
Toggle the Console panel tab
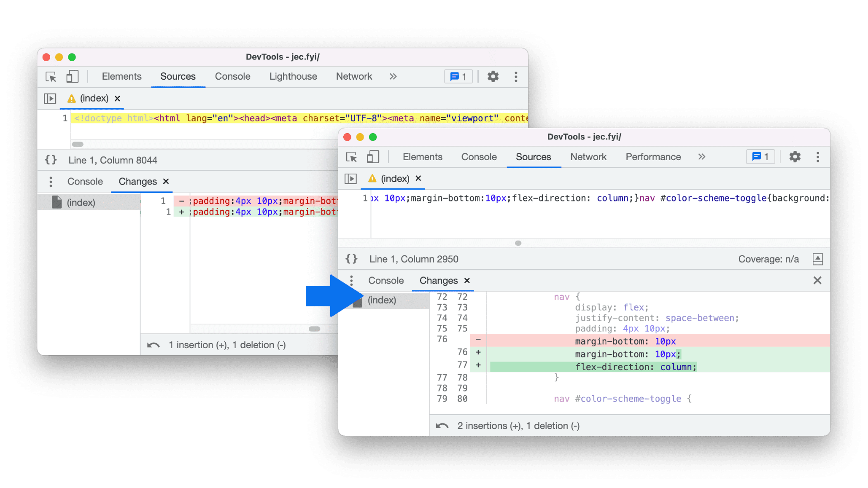[386, 280]
